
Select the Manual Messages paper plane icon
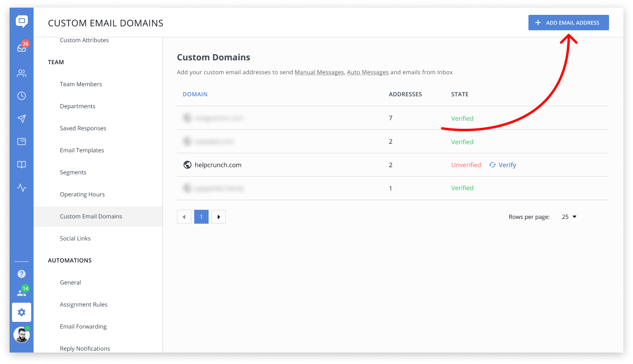[22, 119]
